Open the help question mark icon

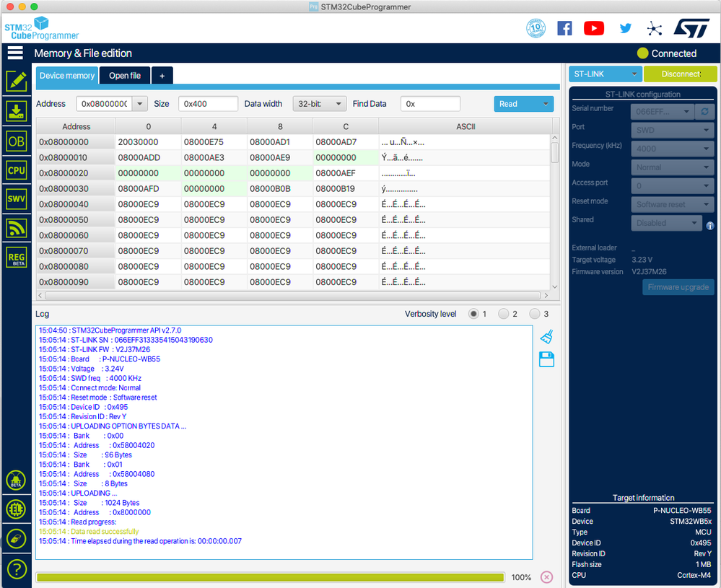pos(16,569)
